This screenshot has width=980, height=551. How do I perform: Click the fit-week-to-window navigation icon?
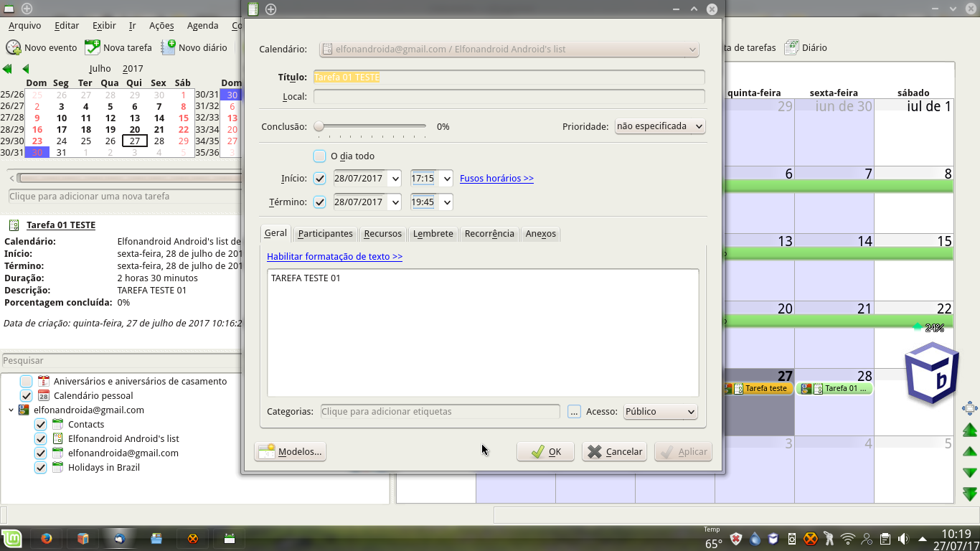969,409
